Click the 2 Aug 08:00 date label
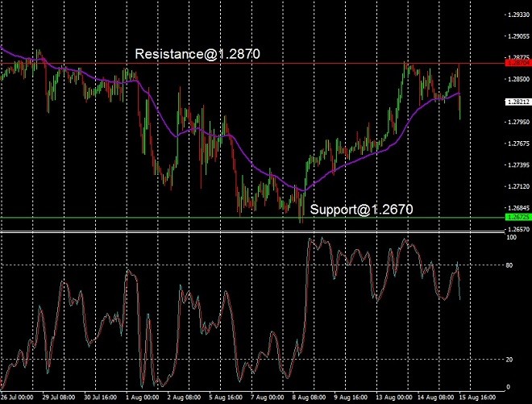The image size is (532, 404). coord(184,398)
